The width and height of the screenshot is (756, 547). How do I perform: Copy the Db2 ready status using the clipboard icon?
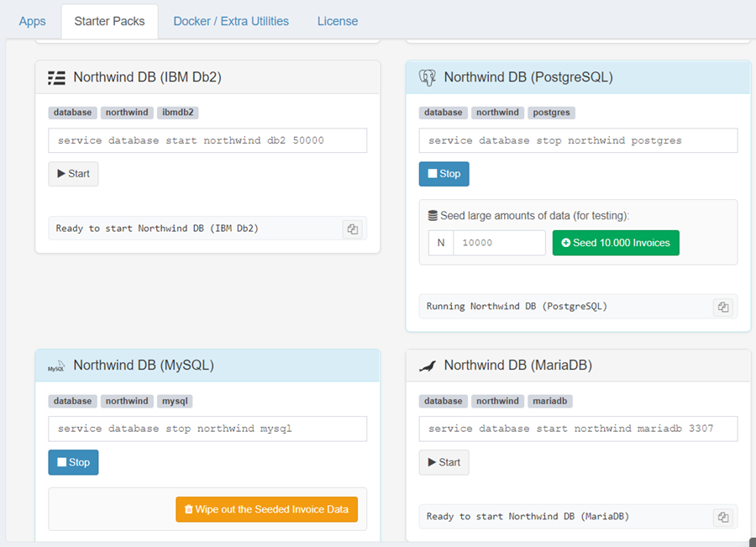tap(352, 229)
